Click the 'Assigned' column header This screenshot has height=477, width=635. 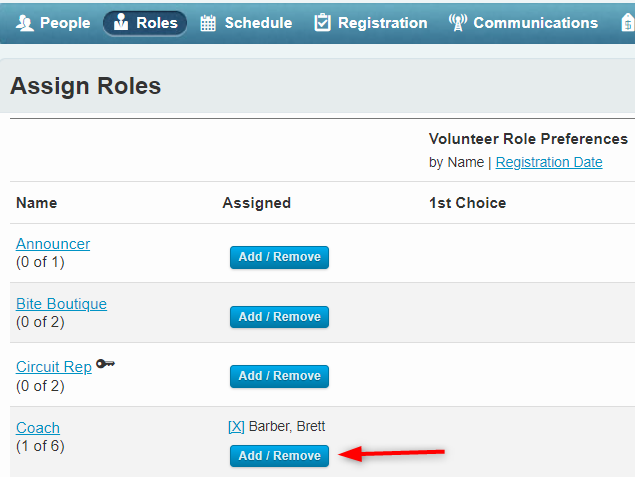pos(257,203)
